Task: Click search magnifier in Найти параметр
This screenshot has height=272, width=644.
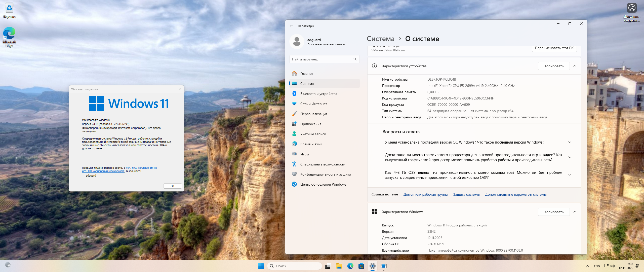Action: [355, 59]
